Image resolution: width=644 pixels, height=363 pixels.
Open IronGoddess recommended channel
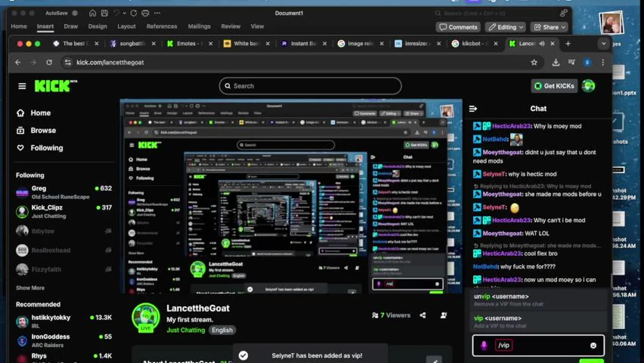64,340
